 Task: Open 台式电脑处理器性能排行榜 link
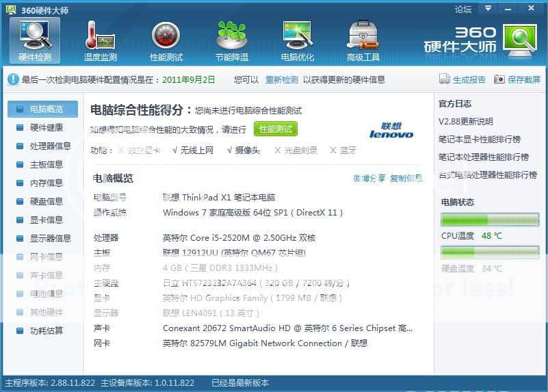pyautogui.click(x=488, y=174)
